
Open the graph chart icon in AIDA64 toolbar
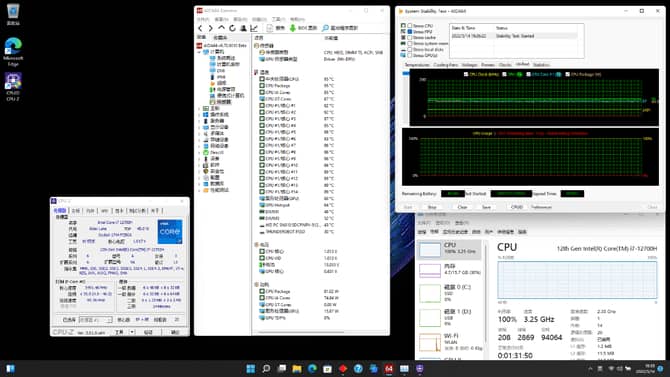click(254, 28)
